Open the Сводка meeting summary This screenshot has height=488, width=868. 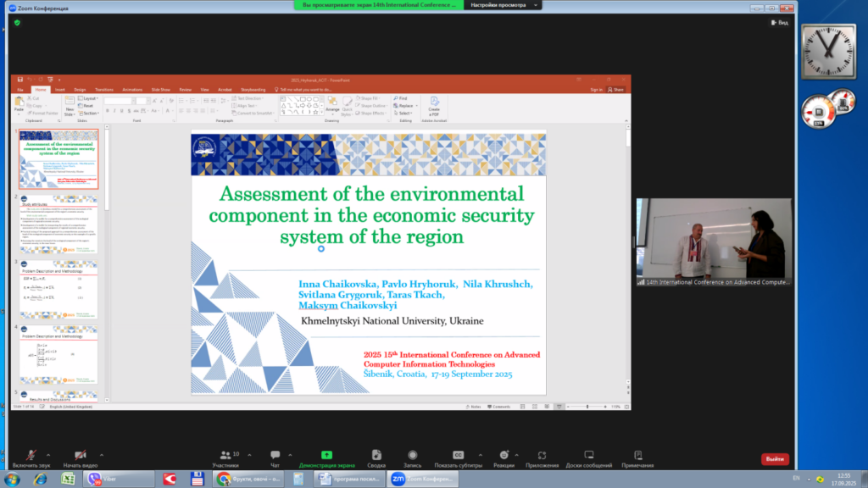[376, 457]
